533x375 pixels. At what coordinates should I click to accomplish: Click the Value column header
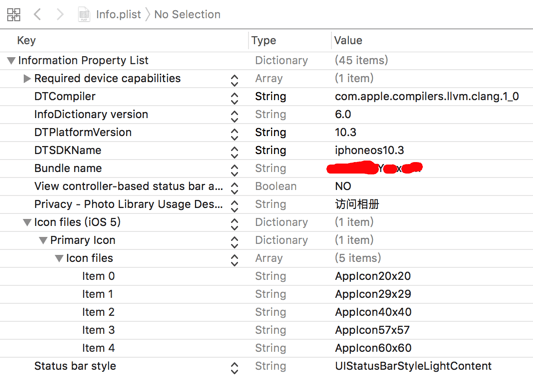point(348,40)
